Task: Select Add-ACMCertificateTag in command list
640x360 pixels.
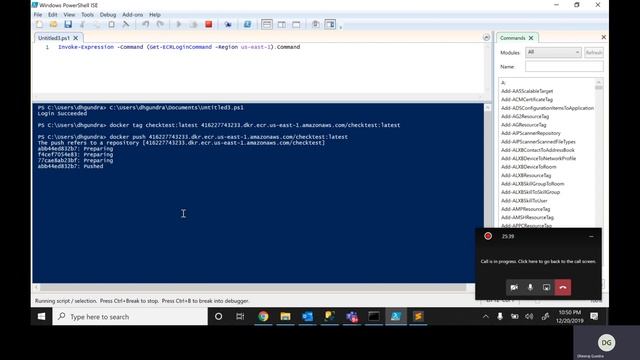Action: pyautogui.click(x=527, y=100)
